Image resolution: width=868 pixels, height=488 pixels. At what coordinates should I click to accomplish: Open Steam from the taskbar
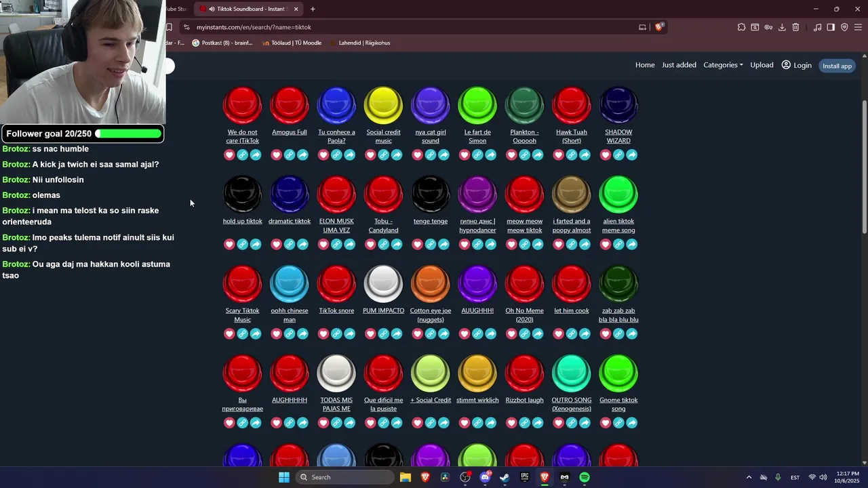505,477
